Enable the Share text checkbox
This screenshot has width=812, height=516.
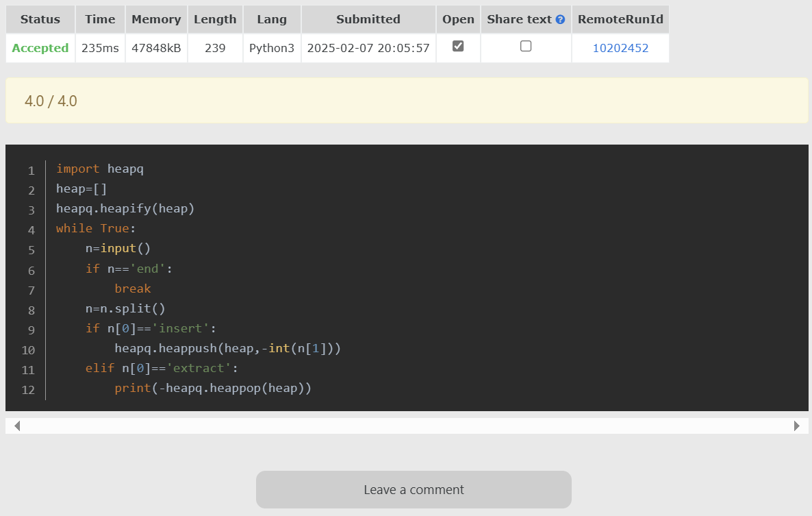coord(526,46)
